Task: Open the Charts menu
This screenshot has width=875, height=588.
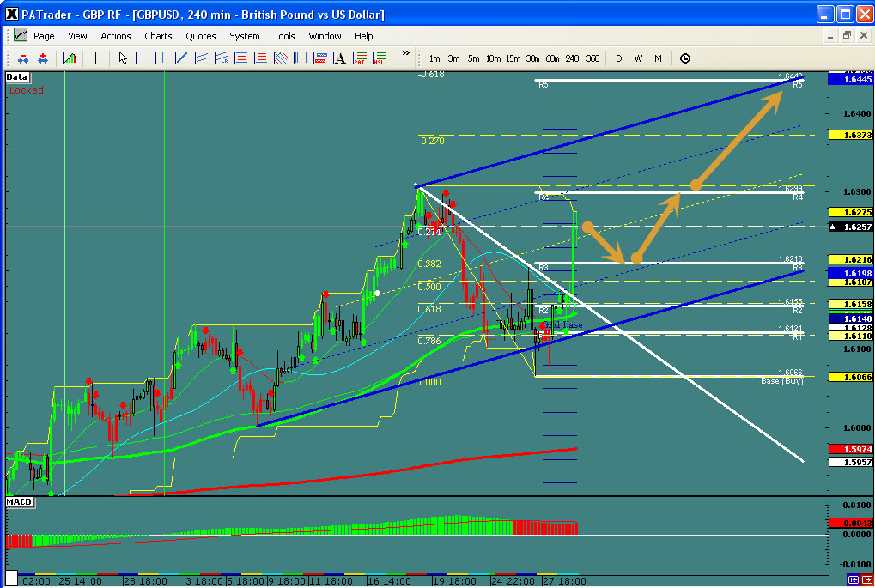Action: click(158, 36)
